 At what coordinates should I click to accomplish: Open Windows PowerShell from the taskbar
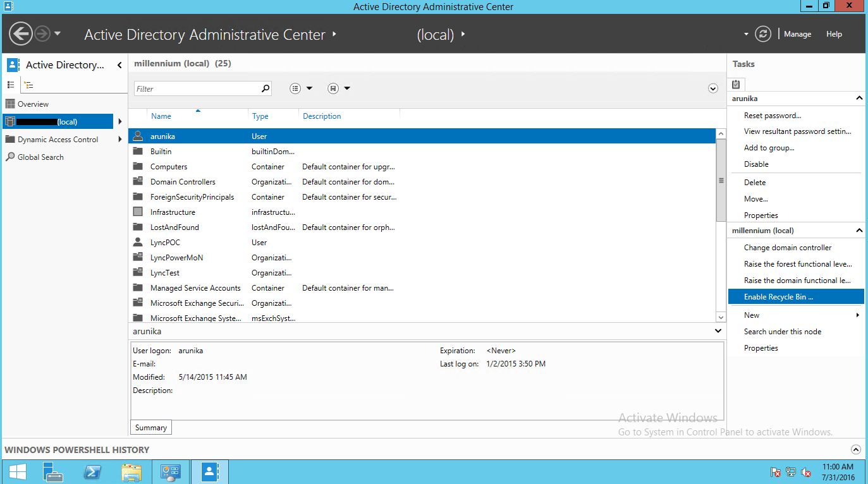(x=92, y=471)
